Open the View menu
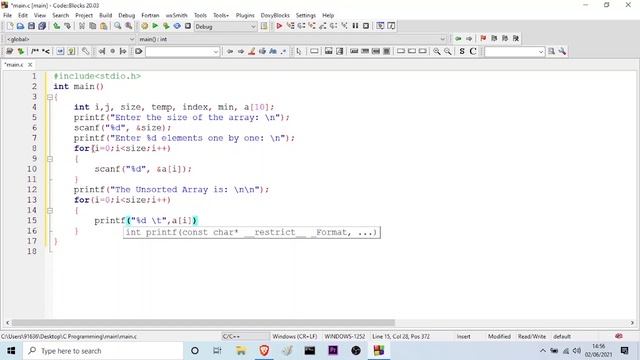The height and width of the screenshot is (360, 640). pyautogui.click(x=40, y=15)
